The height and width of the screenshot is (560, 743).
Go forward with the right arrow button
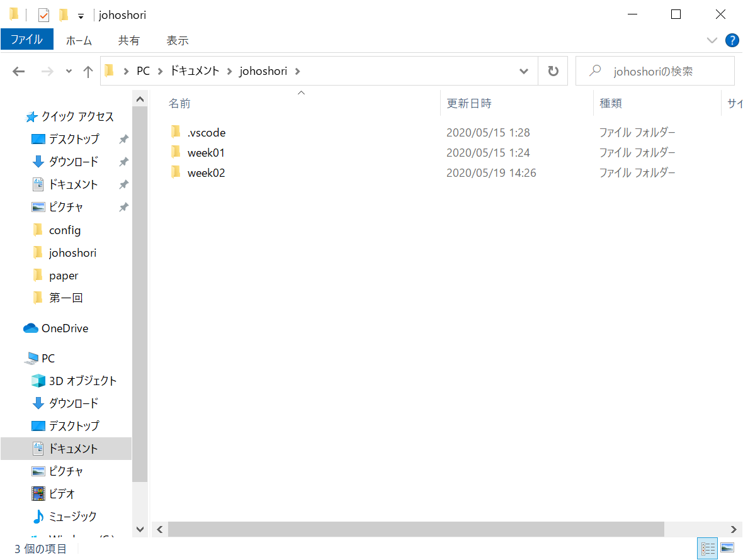click(x=47, y=72)
